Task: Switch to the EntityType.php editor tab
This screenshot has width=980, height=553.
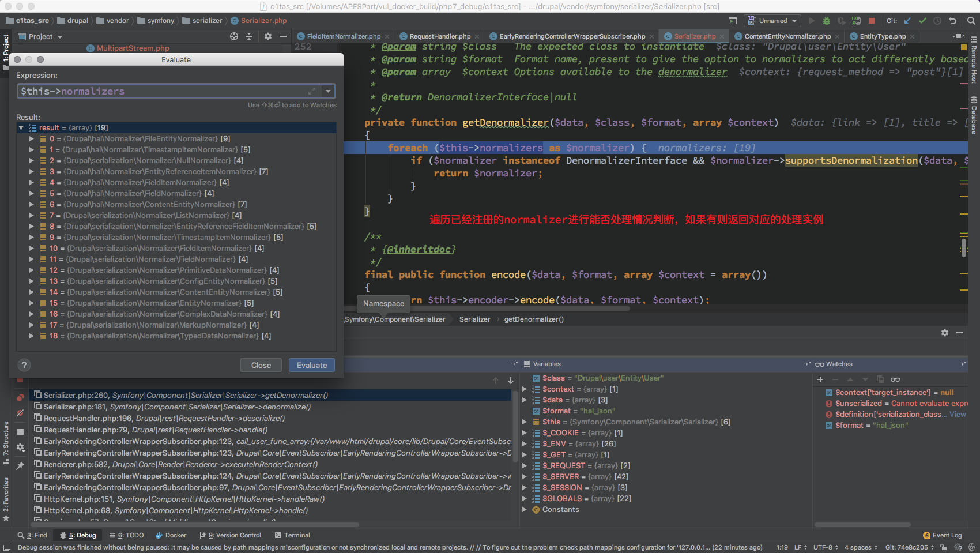Action: [882, 36]
